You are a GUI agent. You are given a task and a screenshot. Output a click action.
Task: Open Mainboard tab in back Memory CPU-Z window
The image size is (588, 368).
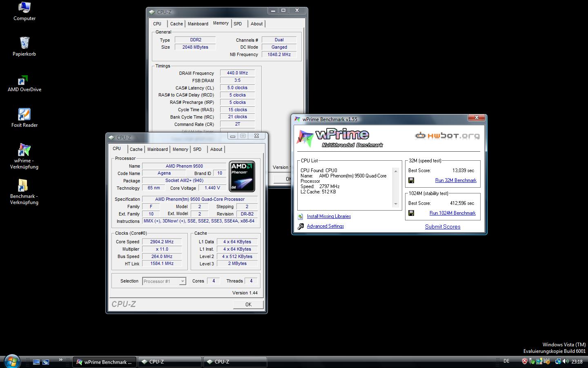(198, 24)
